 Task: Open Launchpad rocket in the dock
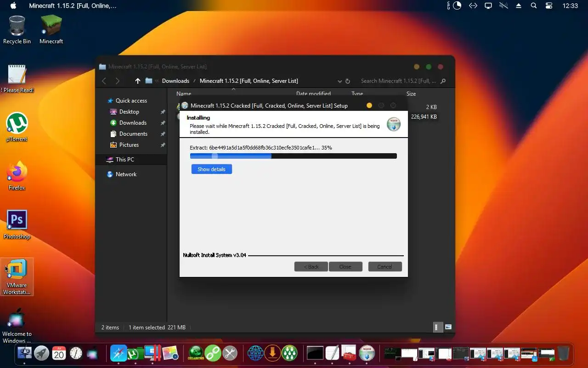41,353
